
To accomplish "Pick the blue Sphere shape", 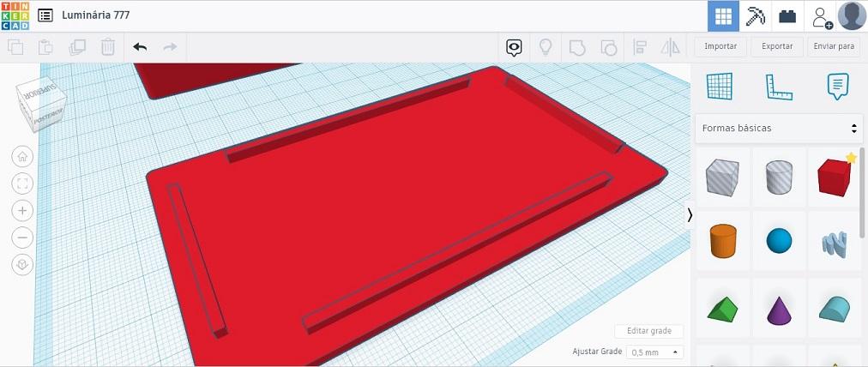I will (779, 241).
